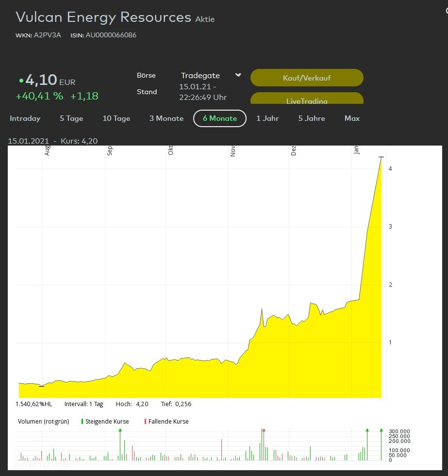Switch to the 3 Monate view
The width and height of the screenshot is (448, 476).
click(x=166, y=118)
